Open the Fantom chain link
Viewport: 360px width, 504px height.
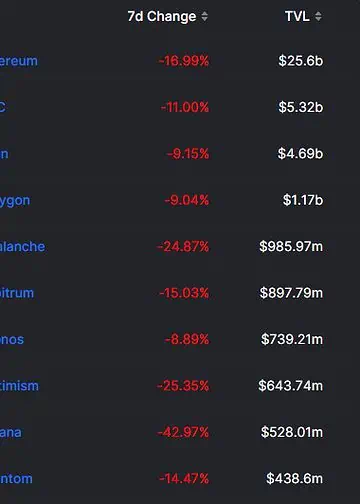pyautogui.click(x=16, y=479)
